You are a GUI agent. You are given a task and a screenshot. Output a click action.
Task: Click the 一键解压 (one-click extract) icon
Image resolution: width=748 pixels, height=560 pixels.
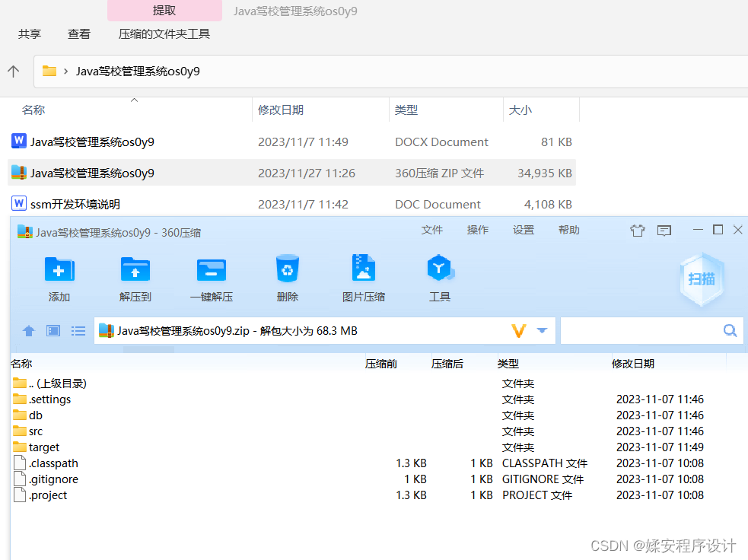[x=212, y=270]
